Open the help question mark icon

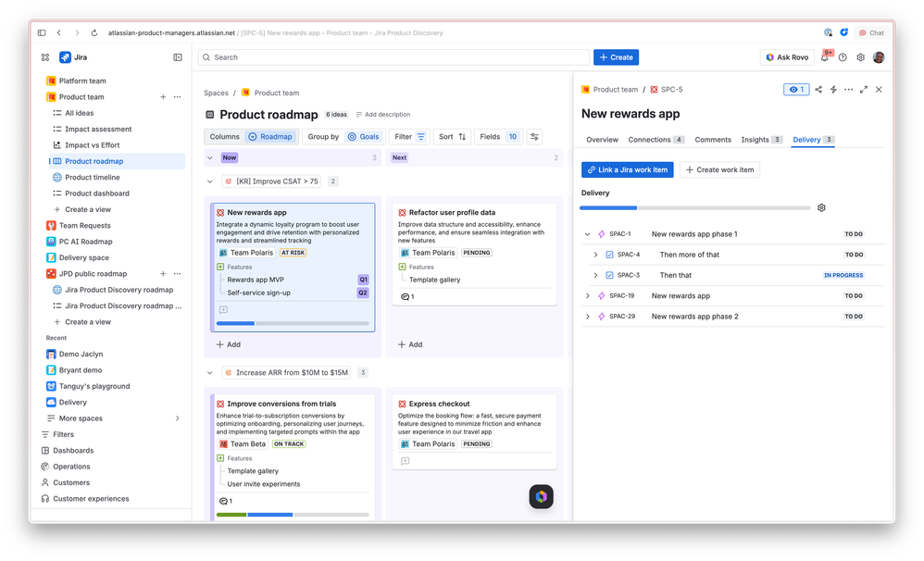tap(843, 57)
